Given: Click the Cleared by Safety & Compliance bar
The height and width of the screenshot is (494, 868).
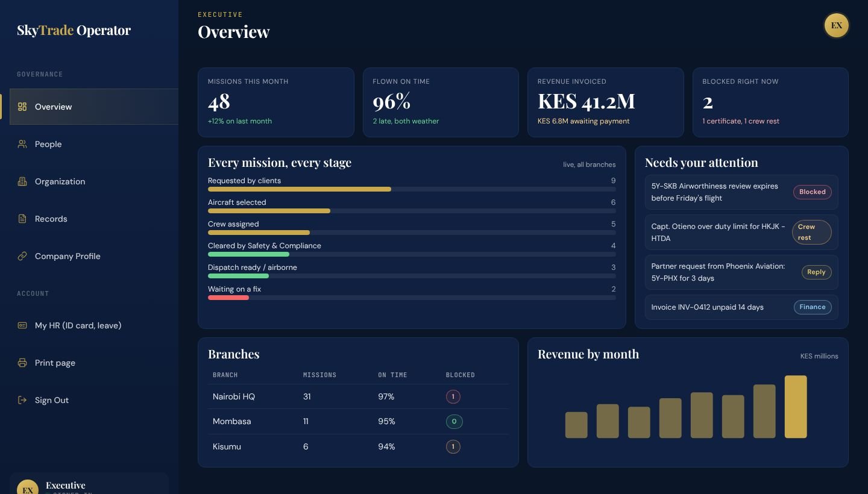Looking at the screenshot, I should pyautogui.click(x=412, y=254).
